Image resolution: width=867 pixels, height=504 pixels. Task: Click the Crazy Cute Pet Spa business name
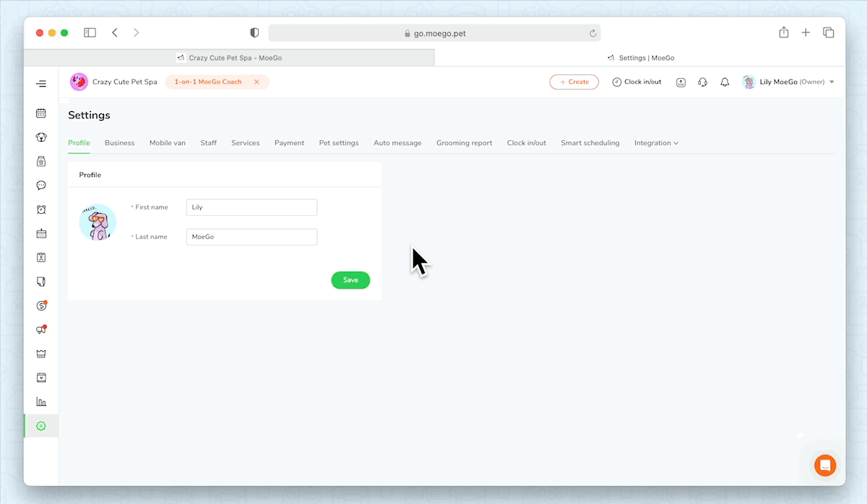tap(125, 82)
